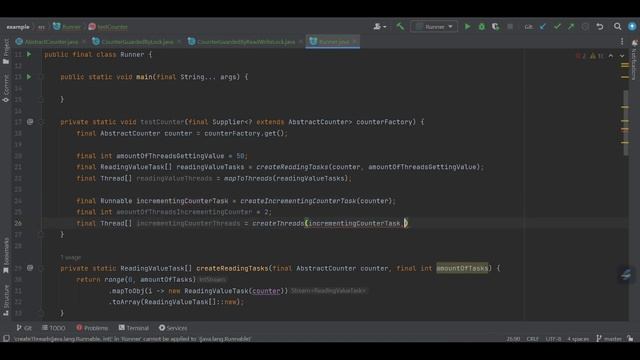Push commits with green arrow icon

pos(571,27)
